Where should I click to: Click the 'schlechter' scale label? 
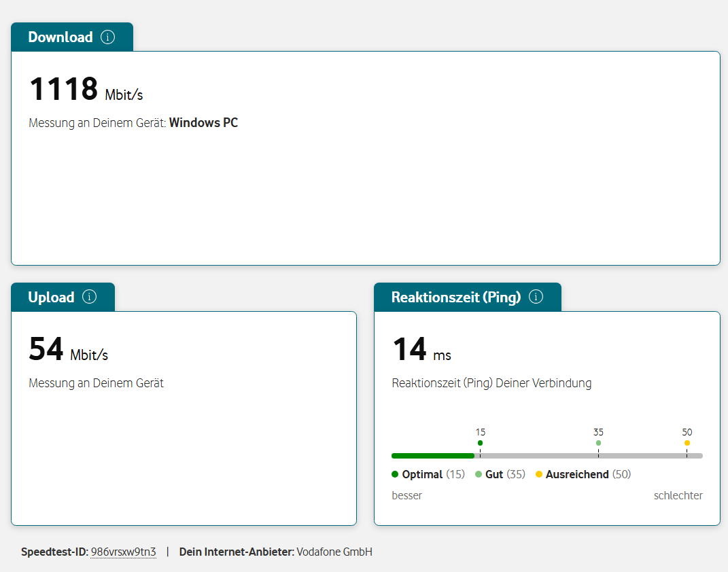click(678, 495)
